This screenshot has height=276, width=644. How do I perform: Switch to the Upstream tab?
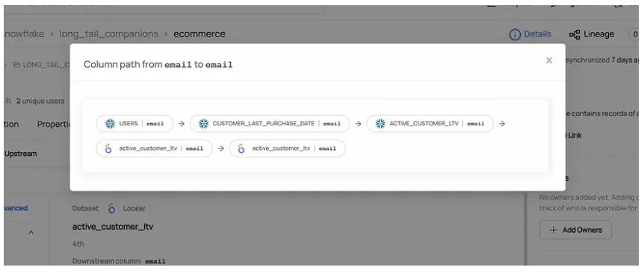pos(20,154)
